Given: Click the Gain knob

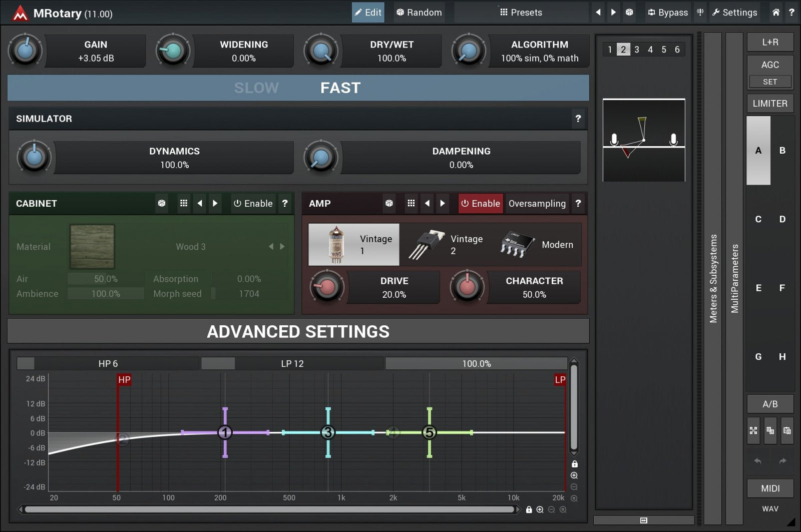Looking at the screenshot, I should coord(25,51).
